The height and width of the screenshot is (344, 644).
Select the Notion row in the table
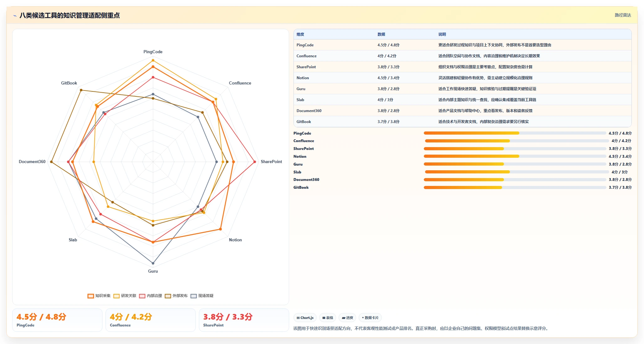tap(462, 78)
